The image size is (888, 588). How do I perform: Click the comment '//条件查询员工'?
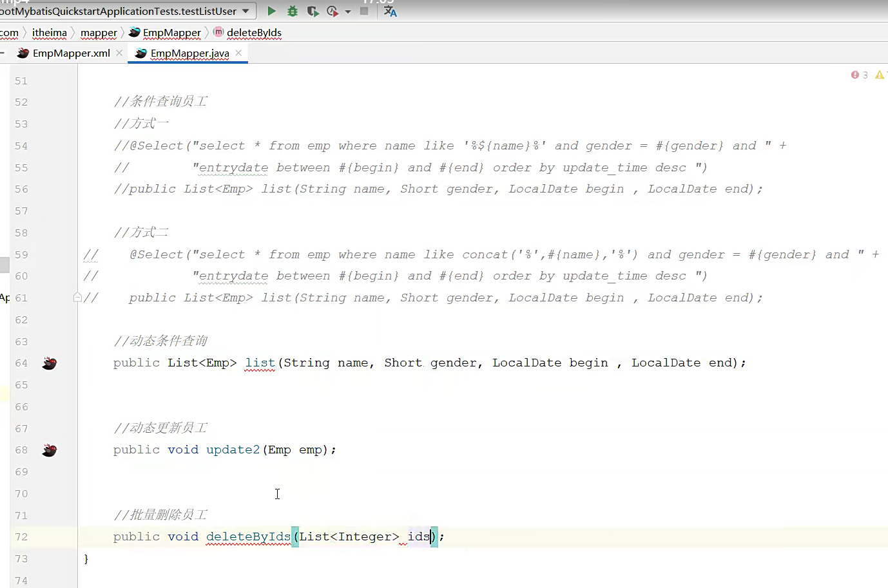point(160,101)
